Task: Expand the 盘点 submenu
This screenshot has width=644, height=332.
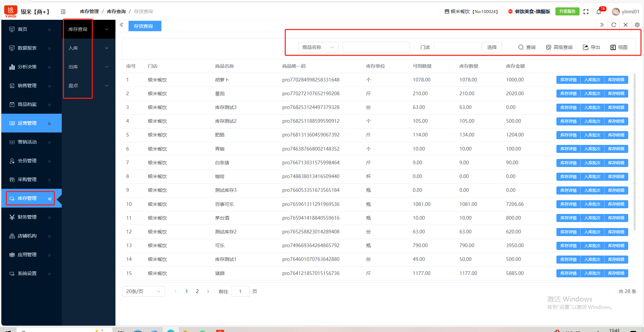Action: point(88,86)
